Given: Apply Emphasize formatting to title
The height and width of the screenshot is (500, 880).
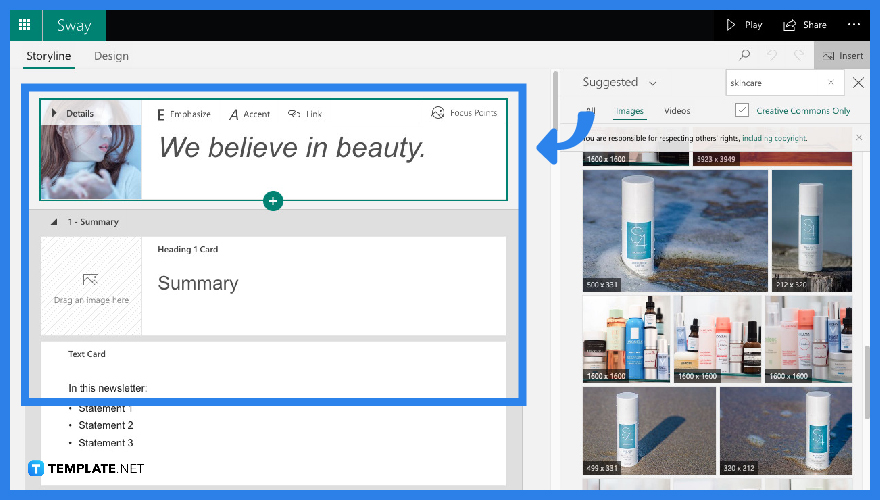Looking at the screenshot, I should click(160, 114).
